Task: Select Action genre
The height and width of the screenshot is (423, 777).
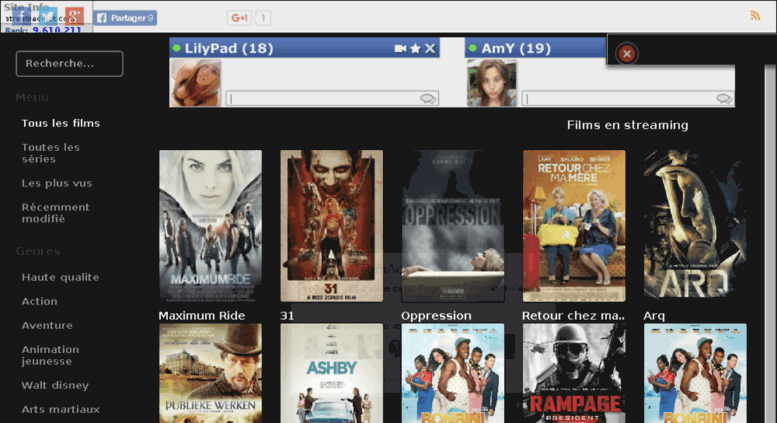Action: pos(40,301)
